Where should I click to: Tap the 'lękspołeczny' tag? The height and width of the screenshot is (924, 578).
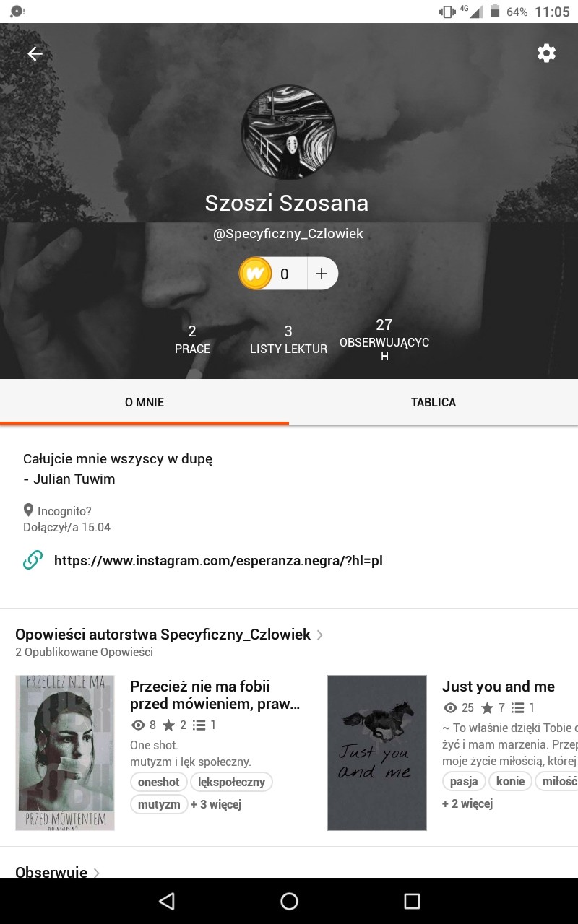click(232, 782)
